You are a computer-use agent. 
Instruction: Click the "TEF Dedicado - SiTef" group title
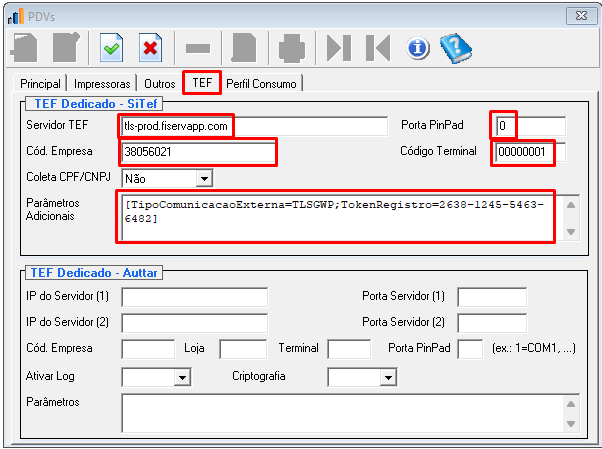[x=96, y=104]
